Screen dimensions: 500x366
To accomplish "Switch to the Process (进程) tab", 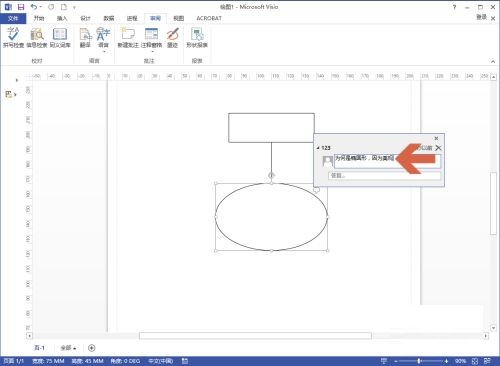I will point(132,18).
